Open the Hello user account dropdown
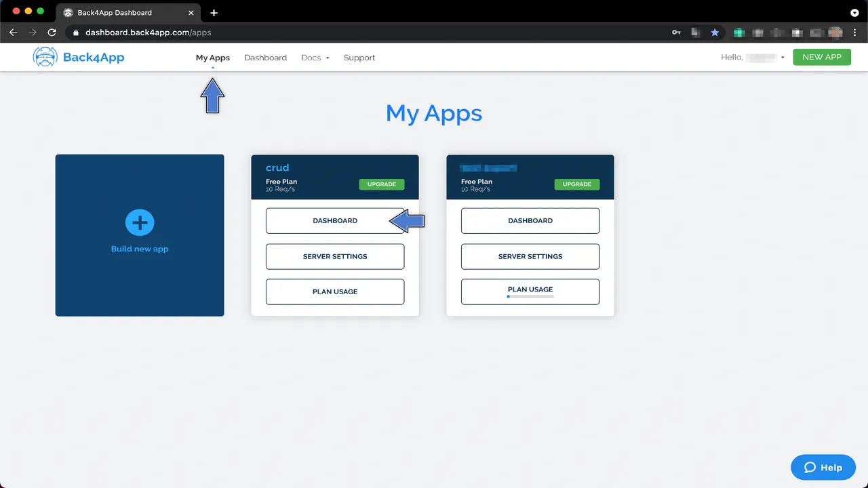868x488 pixels. click(753, 57)
